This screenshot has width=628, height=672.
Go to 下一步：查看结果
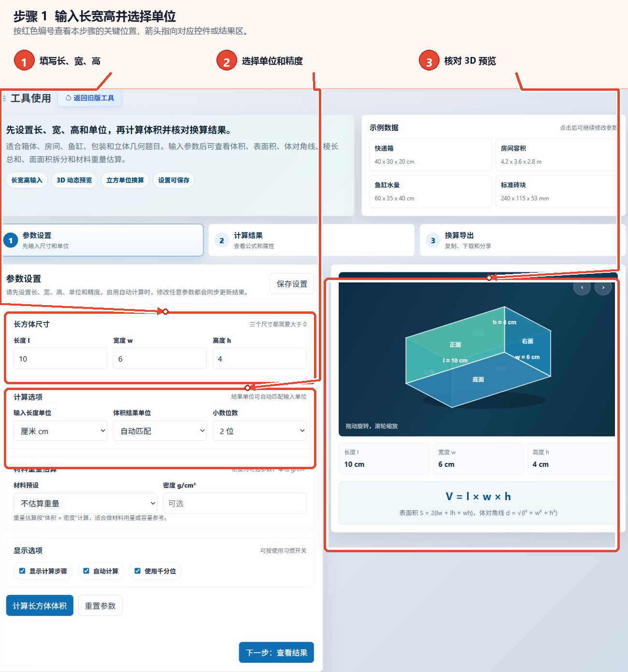(276, 652)
